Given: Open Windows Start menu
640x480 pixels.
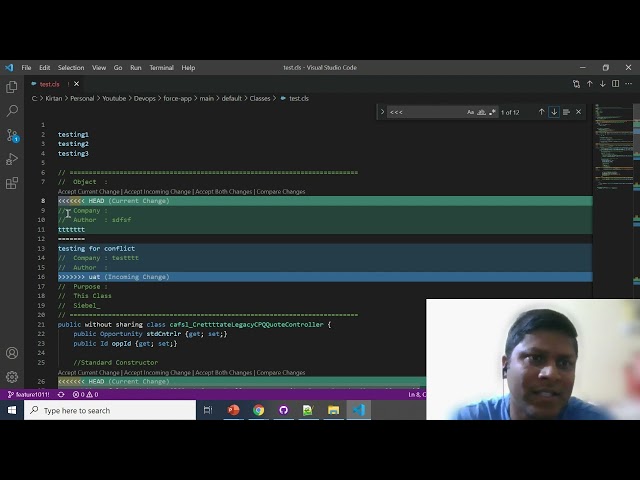Looking at the screenshot, I should 12,410.
